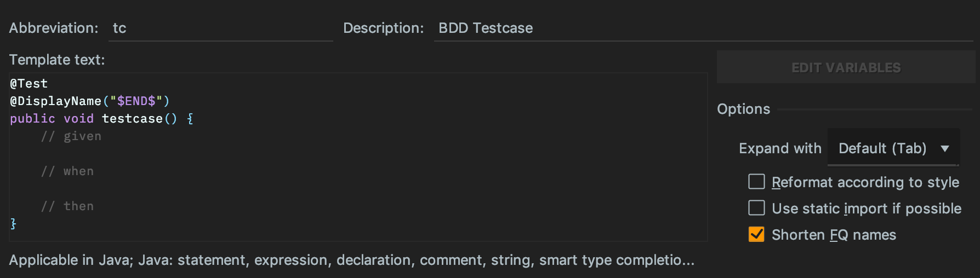Click the "Expand with" label
This screenshot has width=980, height=278.
click(780, 148)
